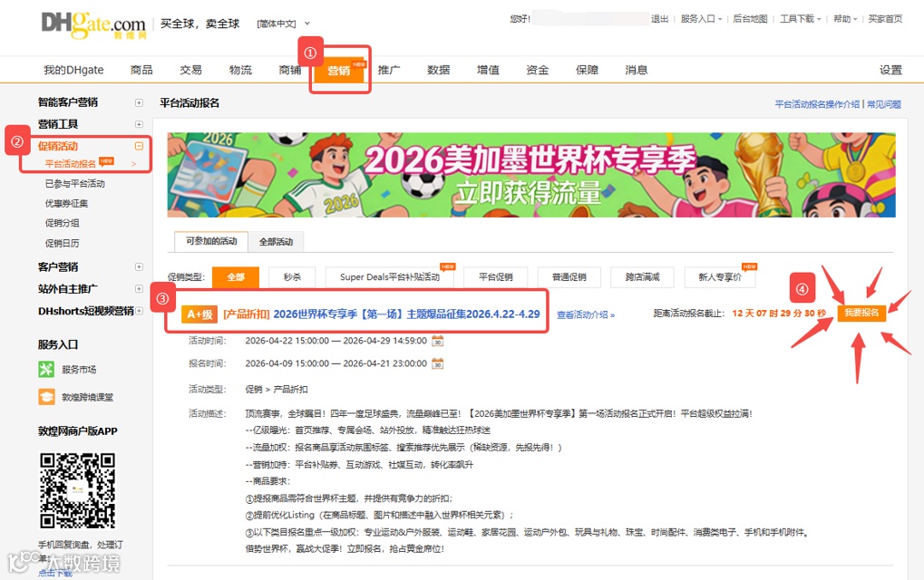Viewport: 924px width, 580px height.
Task: Open the 商铺 menu
Action: [290, 70]
